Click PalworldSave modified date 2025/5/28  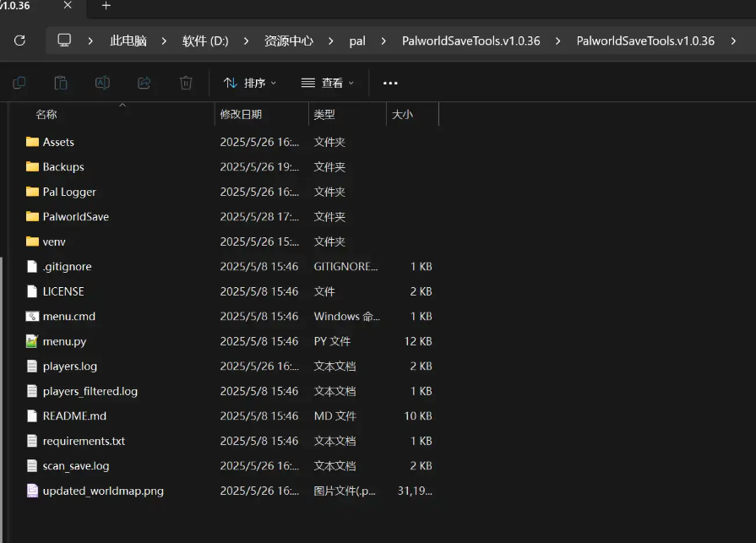pos(259,216)
